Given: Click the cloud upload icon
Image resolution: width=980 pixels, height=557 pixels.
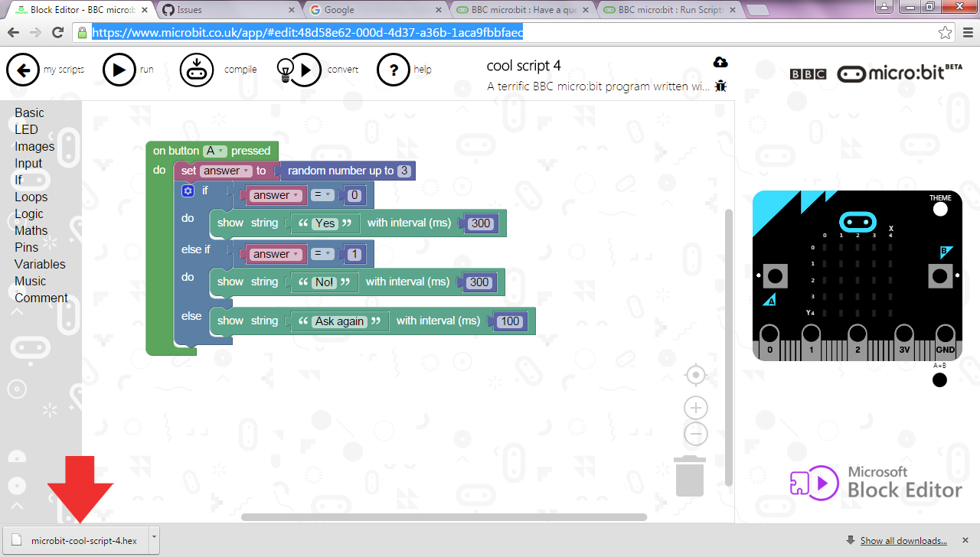Looking at the screenshot, I should click(720, 63).
